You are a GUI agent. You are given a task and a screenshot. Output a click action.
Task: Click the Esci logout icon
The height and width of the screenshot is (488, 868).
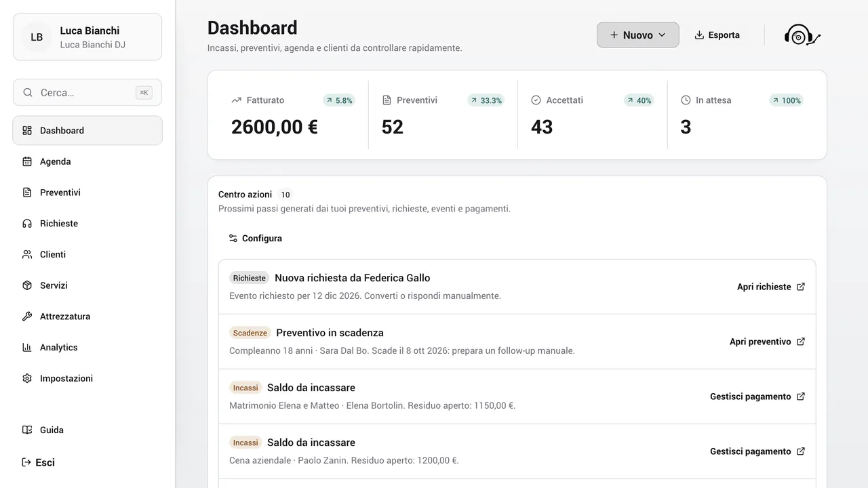click(27, 462)
